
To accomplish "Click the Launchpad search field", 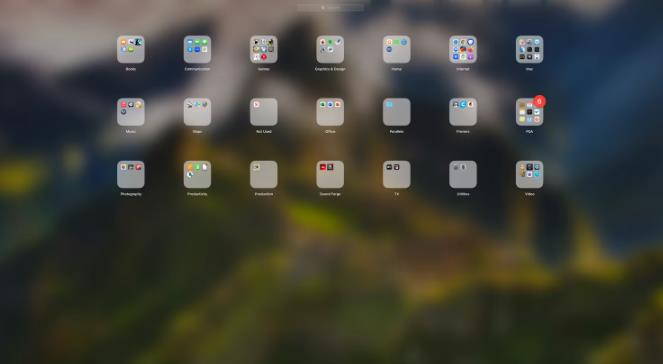I will [330, 8].
